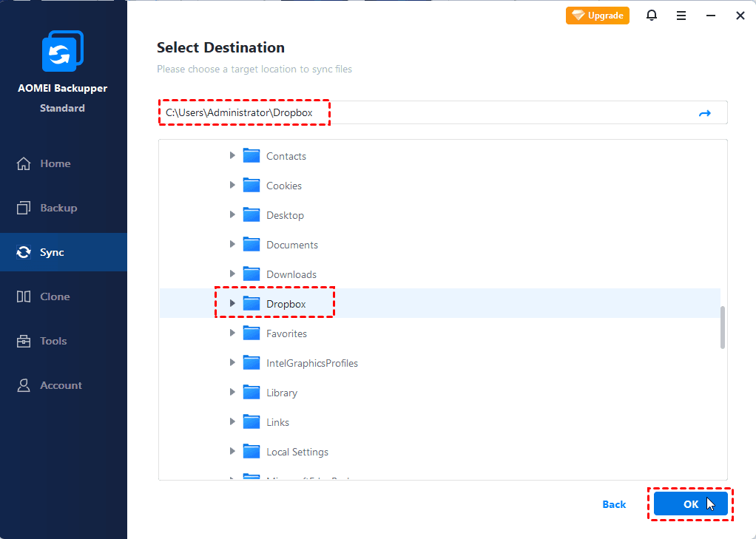Click the folder list vertical scrollbar
Viewport: 756px width, 539px height.
tap(723, 327)
